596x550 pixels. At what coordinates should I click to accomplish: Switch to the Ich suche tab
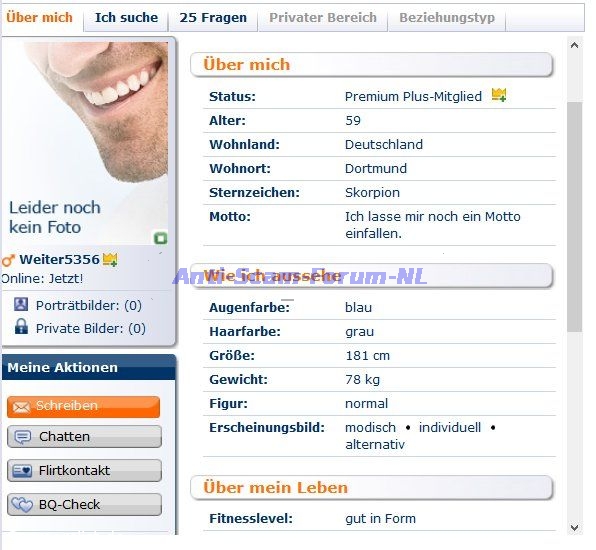tap(126, 17)
